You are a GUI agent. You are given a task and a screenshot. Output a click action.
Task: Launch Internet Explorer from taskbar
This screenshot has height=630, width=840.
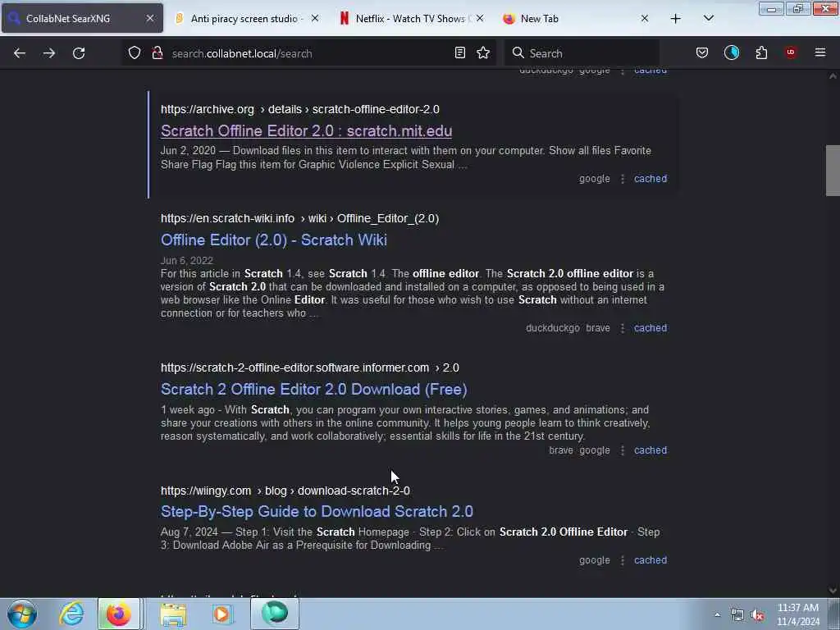coord(71,614)
